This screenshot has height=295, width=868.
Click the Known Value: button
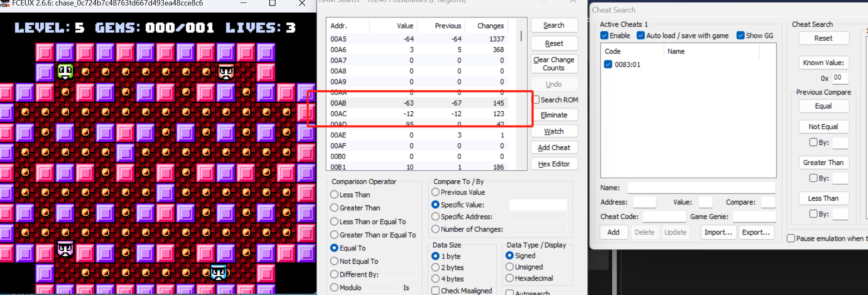click(824, 63)
